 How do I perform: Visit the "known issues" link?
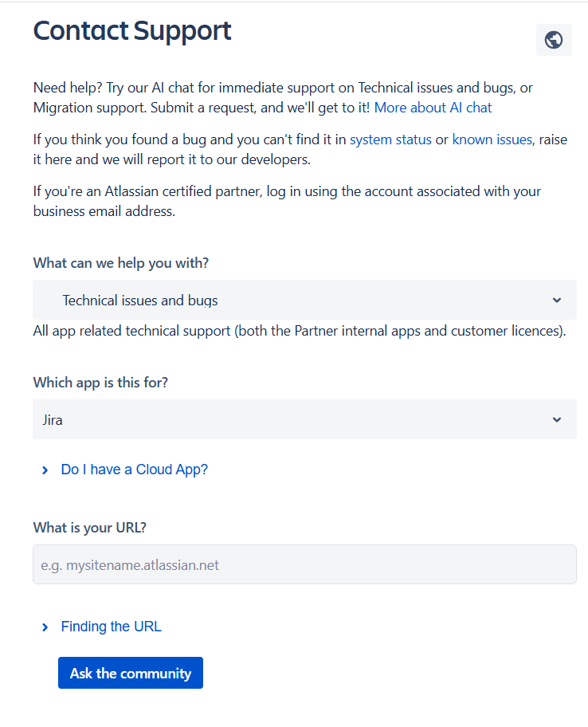click(492, 140)
